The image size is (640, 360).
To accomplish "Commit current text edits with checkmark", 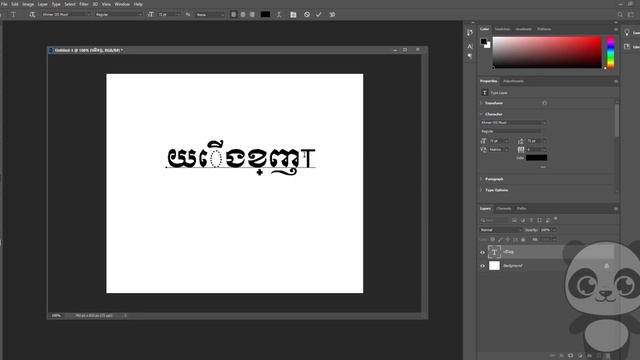I will pyautogui.click(x=319, y=14).
